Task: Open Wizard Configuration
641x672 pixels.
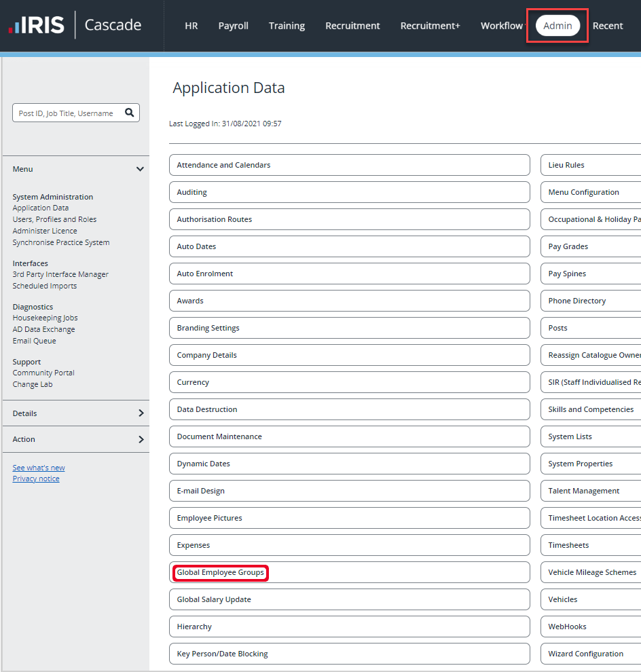Action: click(591, 654)
